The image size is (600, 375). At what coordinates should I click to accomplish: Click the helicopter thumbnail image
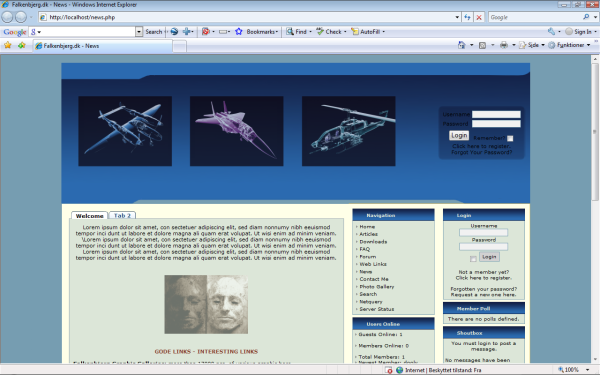(349, 131)
